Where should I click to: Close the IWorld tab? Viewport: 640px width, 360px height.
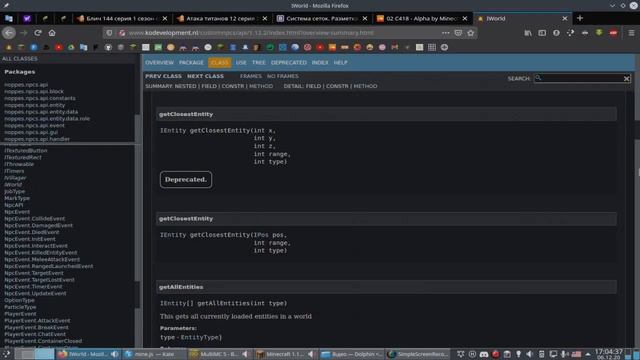[564, 18]
